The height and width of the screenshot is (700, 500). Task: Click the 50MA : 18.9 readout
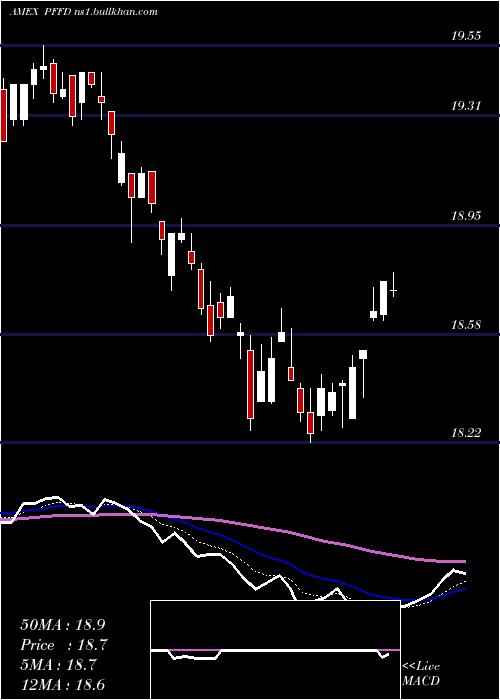click(x=63, y=625)
